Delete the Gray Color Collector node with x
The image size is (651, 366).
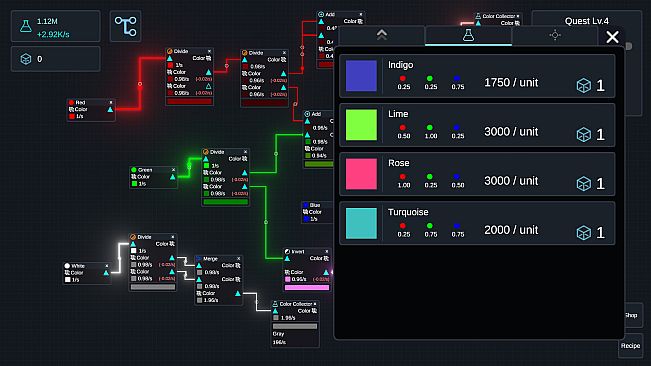click(315, 304)
